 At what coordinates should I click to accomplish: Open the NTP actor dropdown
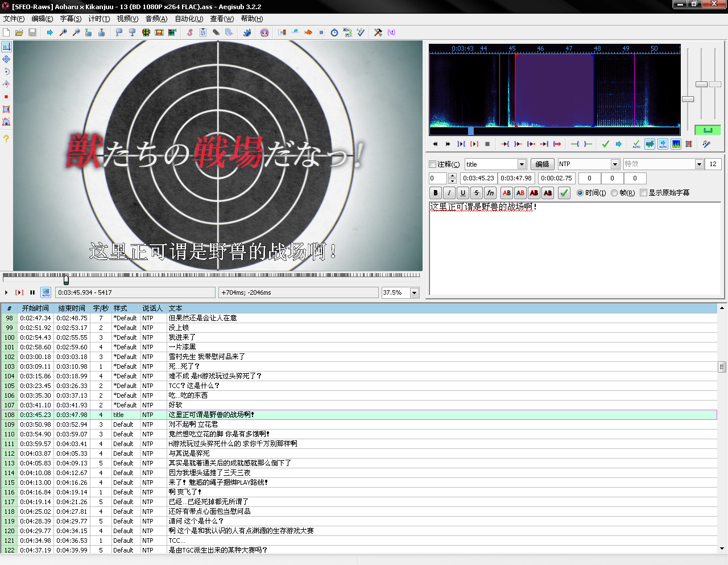tap(615, 164)
